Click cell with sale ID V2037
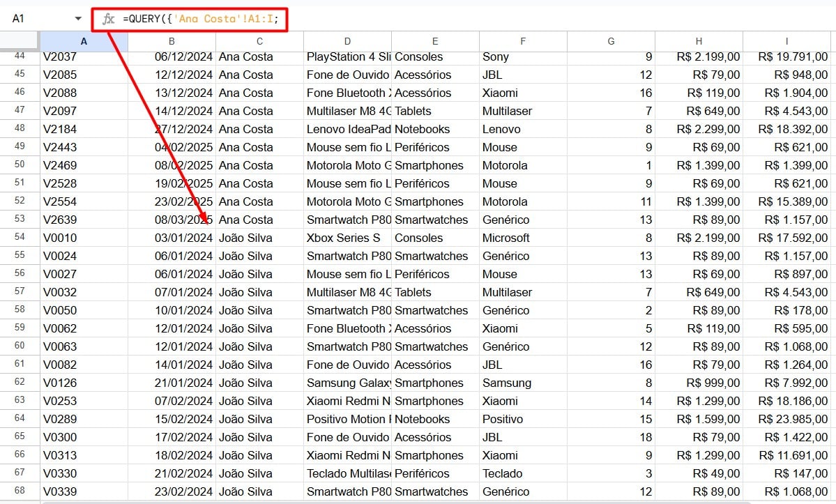The image size is (836, 504). click(84, 56)
